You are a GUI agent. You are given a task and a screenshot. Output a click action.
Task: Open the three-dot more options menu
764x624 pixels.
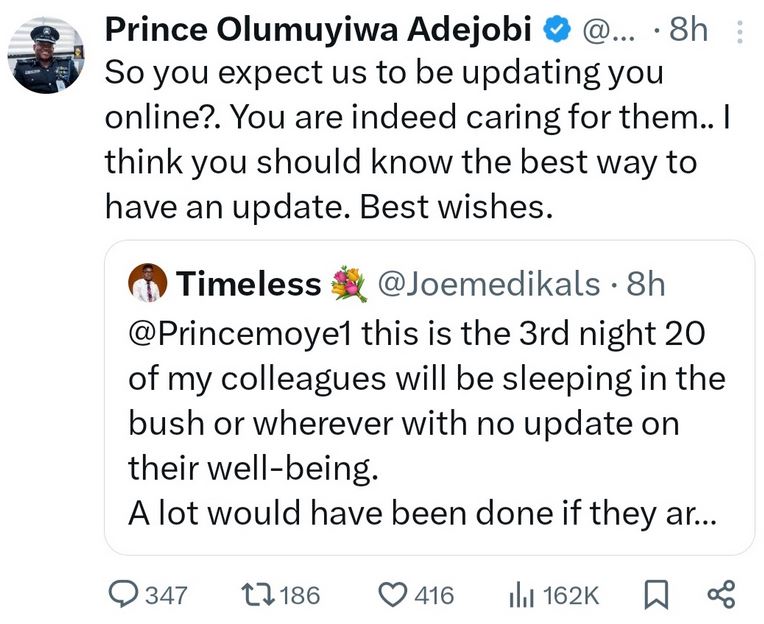pyautogui.click(x=739, y=31)
